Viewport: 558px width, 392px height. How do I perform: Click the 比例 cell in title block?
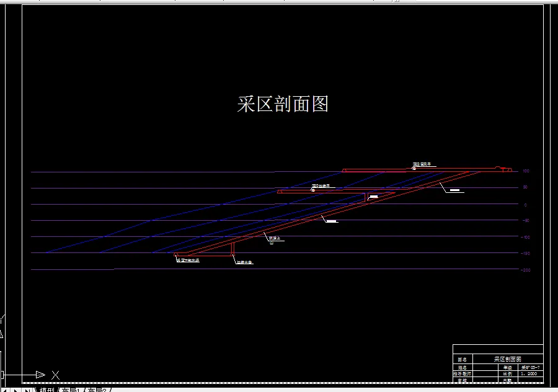pos(507,374)
